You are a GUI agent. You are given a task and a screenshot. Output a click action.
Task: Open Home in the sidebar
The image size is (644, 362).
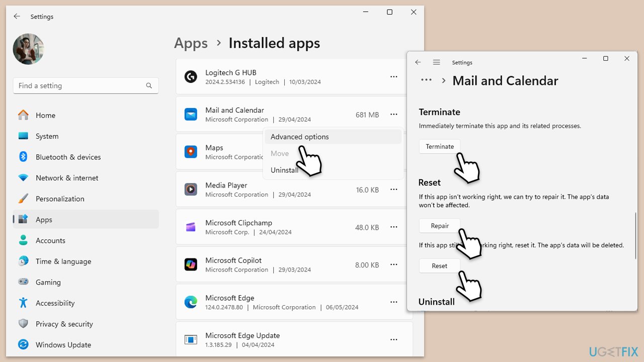pos(86,115)
